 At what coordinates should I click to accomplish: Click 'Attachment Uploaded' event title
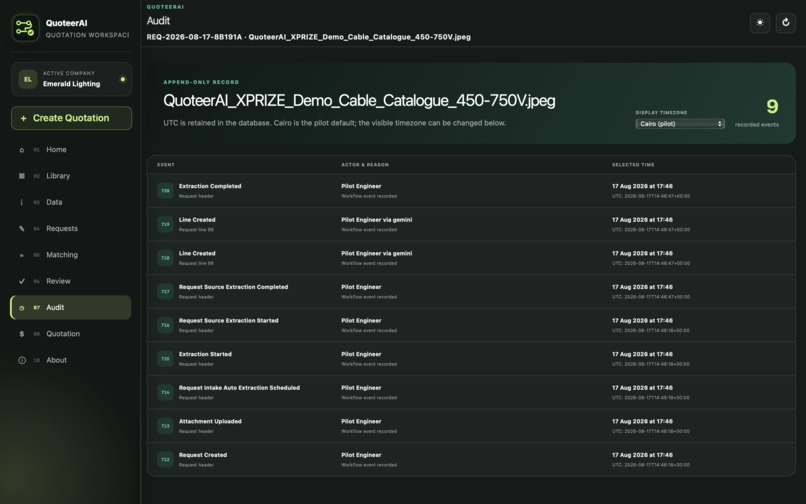(x=210, y=421)
